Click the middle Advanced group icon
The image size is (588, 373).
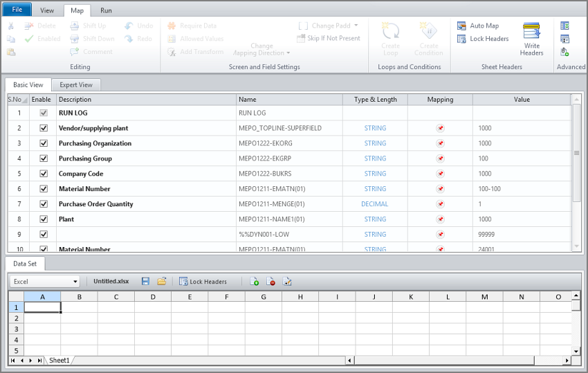coord(564,39)
